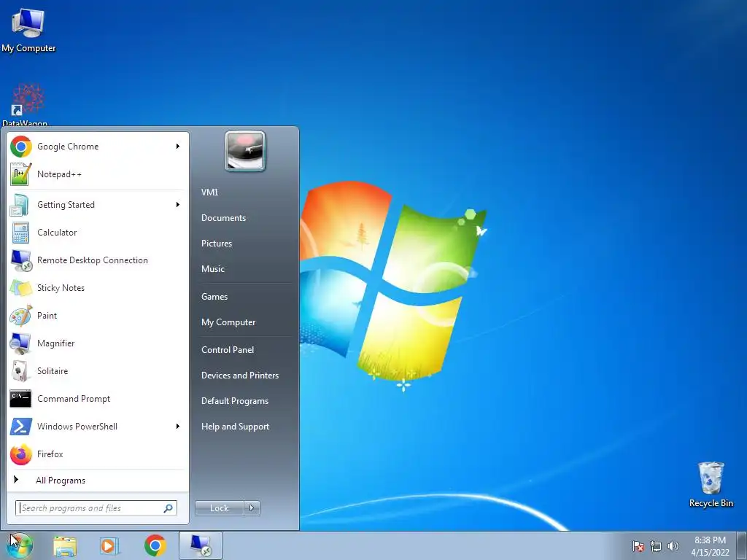Image resolution: width=747 pixels, height=560 pixels.
Task: Open Remote Desktop Connection in Start menu
Action: point(98,260)
